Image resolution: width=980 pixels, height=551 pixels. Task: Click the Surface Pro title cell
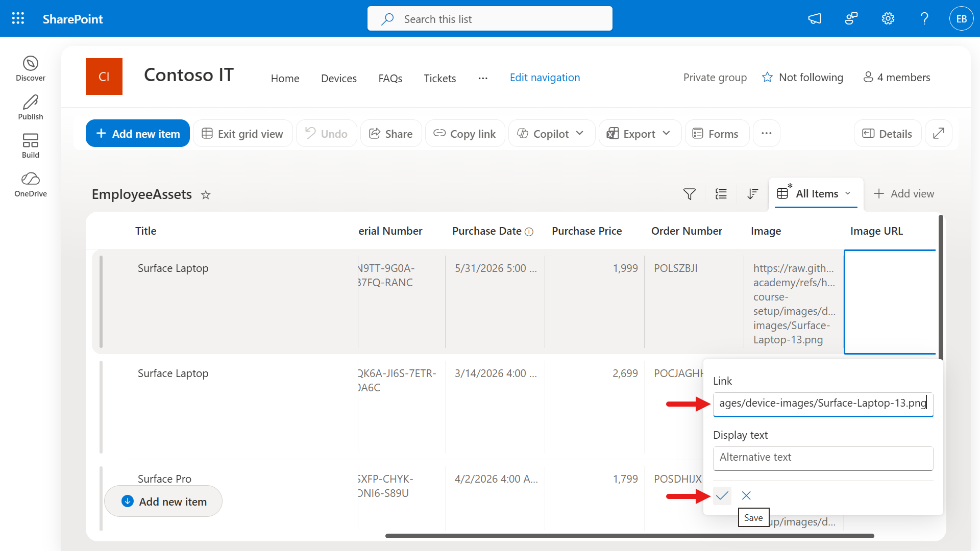point(164,479)
